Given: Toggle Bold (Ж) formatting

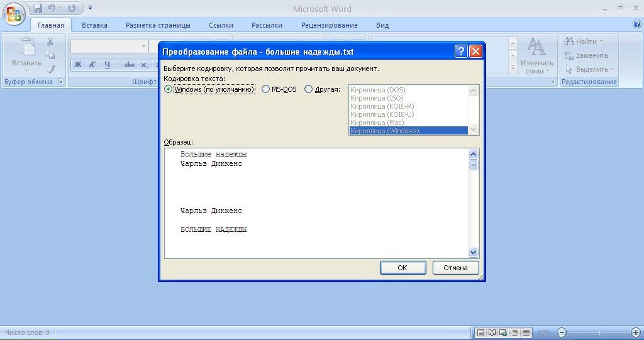Looking at the screenshot, I should [x=77, y=65].
